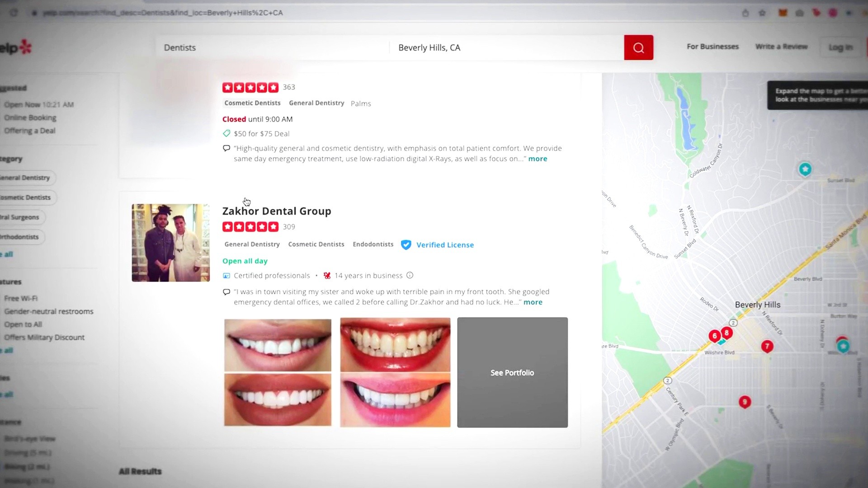Screen dimensions: 868x488
Task: Open the bottom-right pink lips portfolio photo
Action: pos(395,400)
